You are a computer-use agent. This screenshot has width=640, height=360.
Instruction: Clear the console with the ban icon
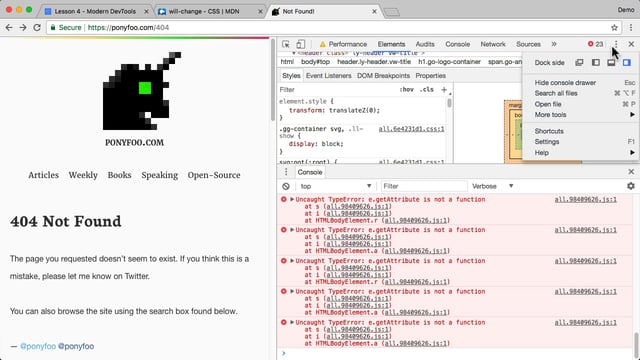click(286, 186)
